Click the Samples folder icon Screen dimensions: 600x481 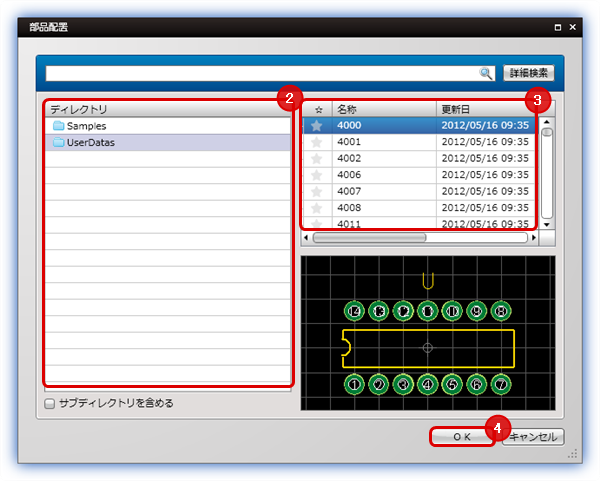pyautogui.click(x=59, y=126)
